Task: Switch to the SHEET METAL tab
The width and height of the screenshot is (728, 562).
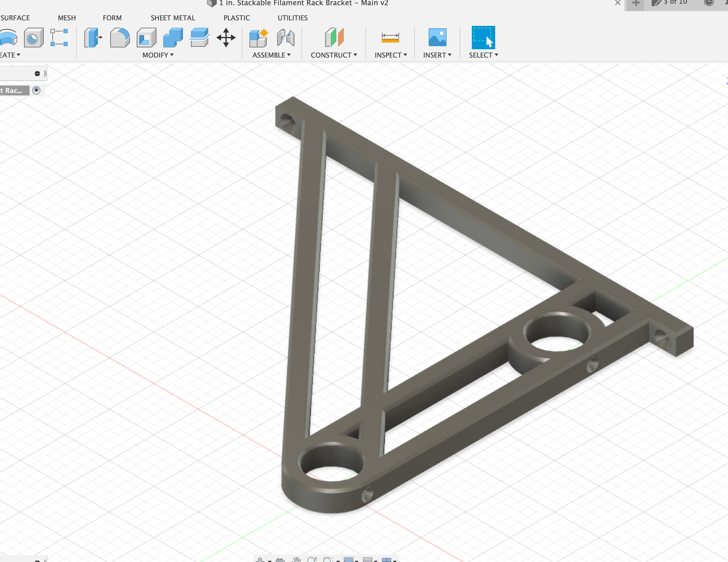Action: click(x=173, y=18)
